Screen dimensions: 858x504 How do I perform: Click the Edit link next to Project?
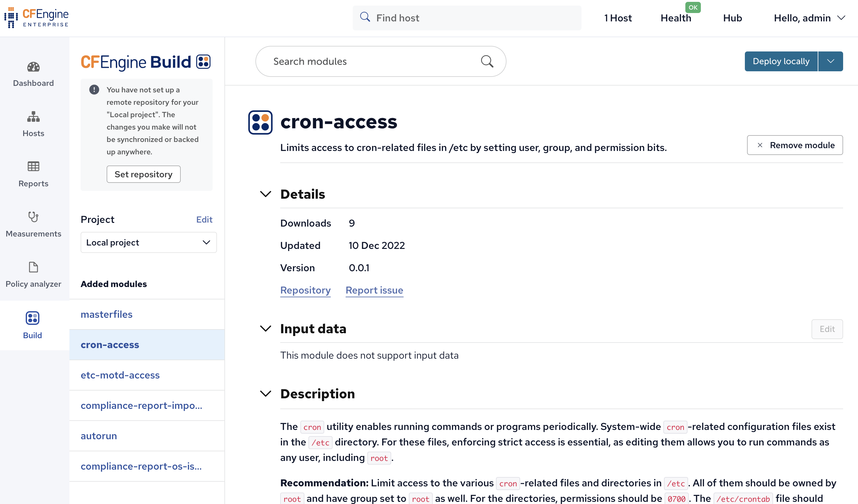point(204,220)
